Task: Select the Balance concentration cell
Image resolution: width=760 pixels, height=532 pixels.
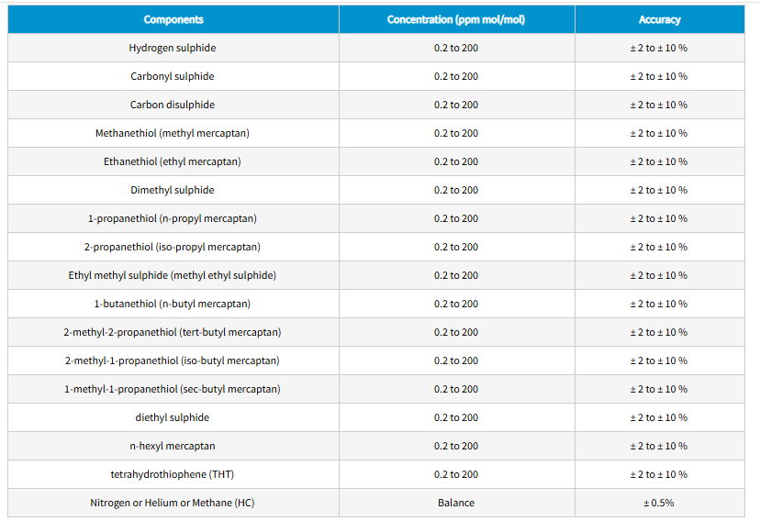Action: 456,503
